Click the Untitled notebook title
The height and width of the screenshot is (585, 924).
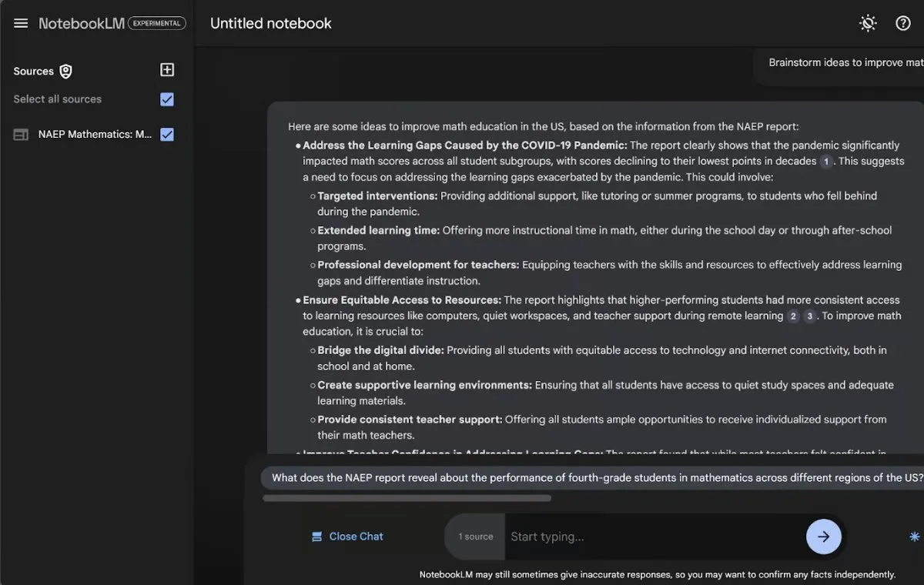271,23
